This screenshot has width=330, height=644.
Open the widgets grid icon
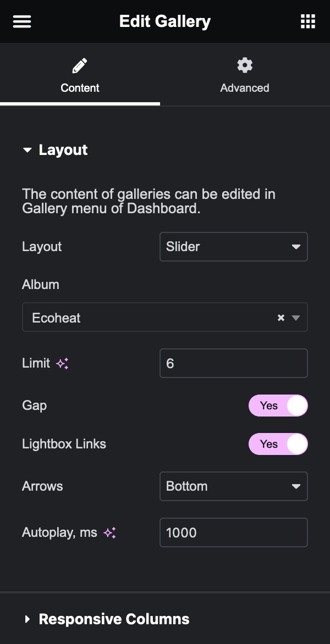tap(308, 21)
